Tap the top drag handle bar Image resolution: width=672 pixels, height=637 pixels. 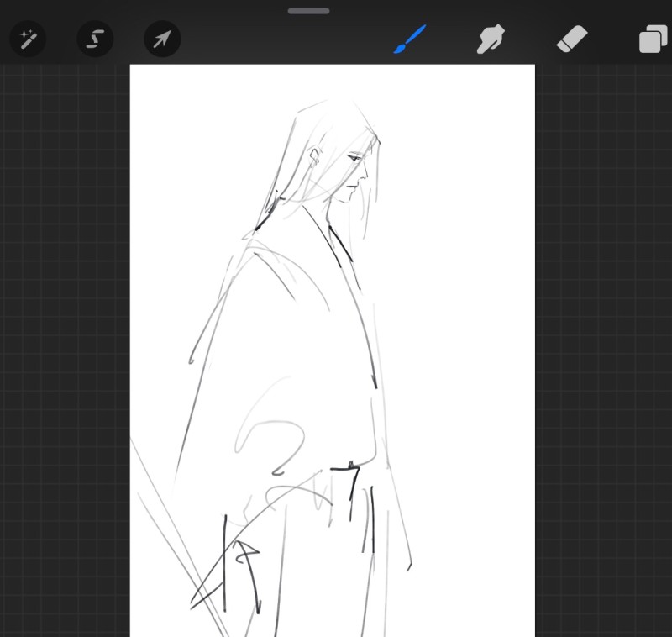(308, 11)
